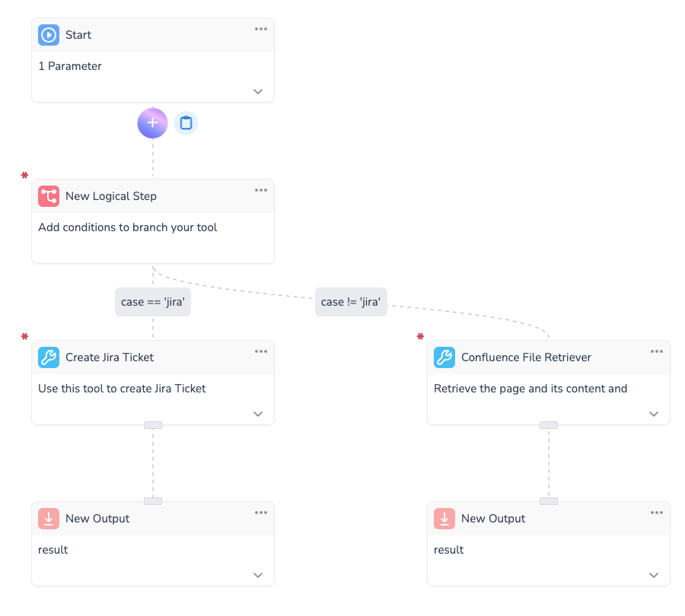Click the clipboard paste icon
The image size is (685, 616).
click(x=186, y=123)
